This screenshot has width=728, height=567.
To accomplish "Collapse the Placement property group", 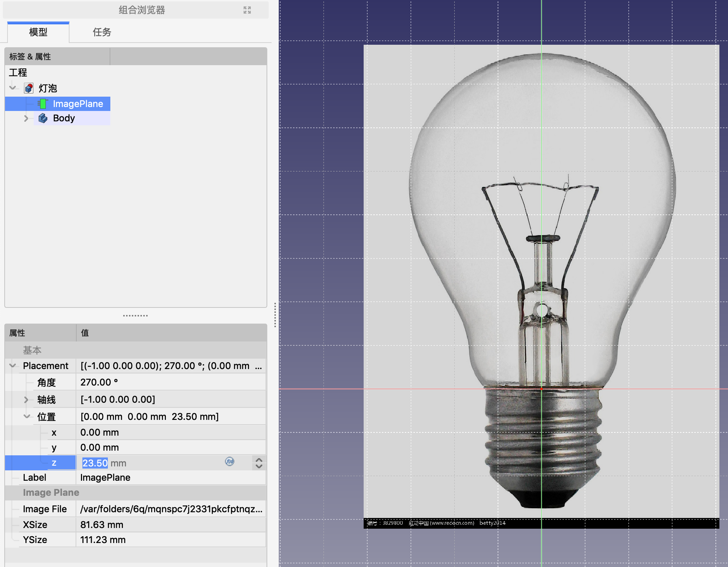I will click(13, 365).
